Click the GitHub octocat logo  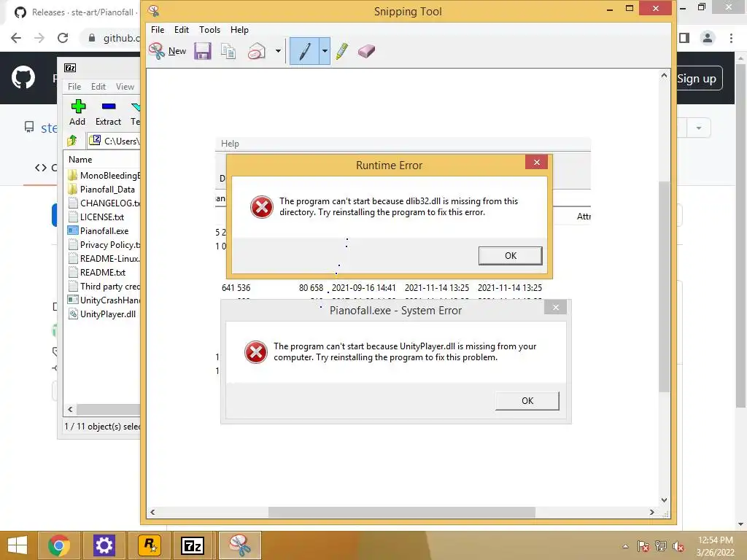[x=23, y=78]
